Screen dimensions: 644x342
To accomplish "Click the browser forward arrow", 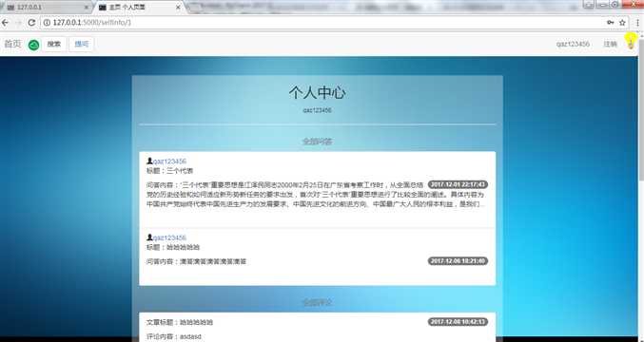I will point(18,23).
